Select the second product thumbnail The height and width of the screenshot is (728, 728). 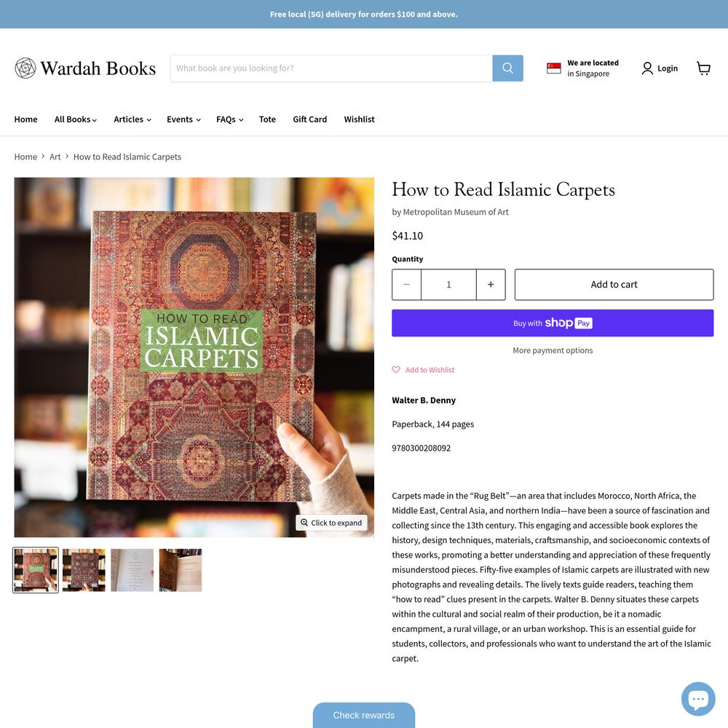coord(84,570)
